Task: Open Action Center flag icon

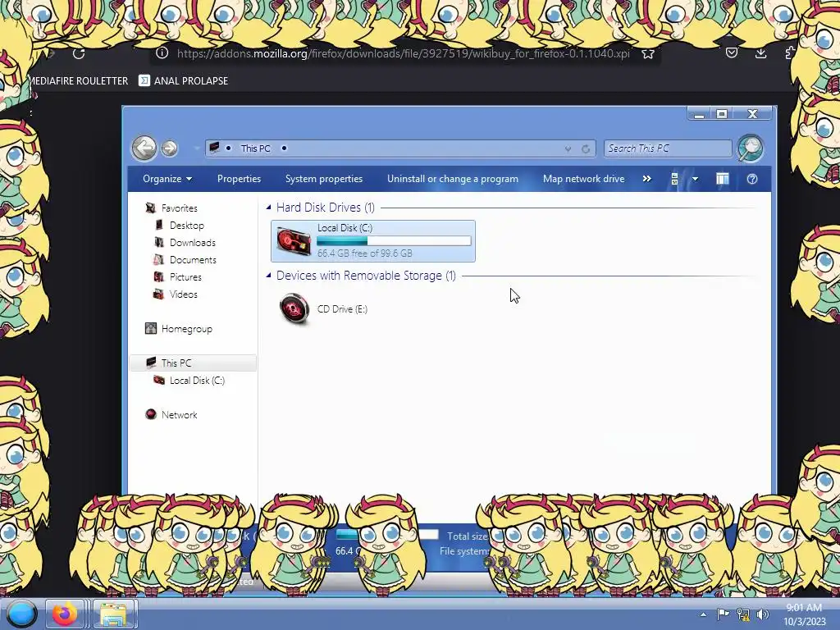Action: 723,614
